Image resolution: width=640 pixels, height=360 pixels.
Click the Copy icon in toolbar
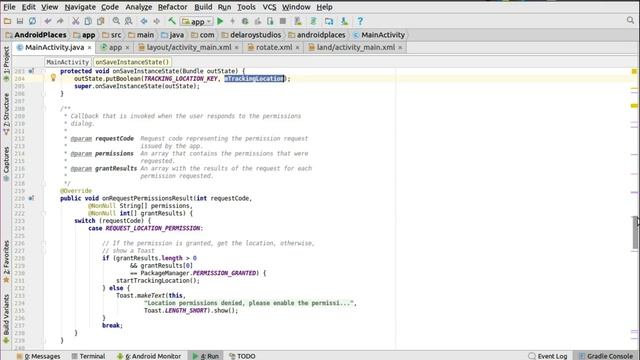(x=88, y=21)
